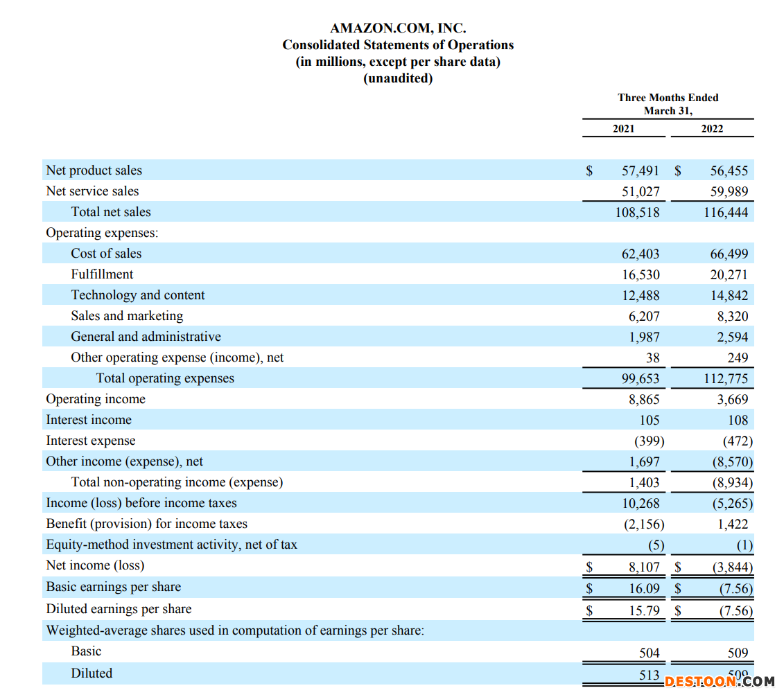Select the 2021 Fulfillment value 16,530
784x697 pixels.
640,275
